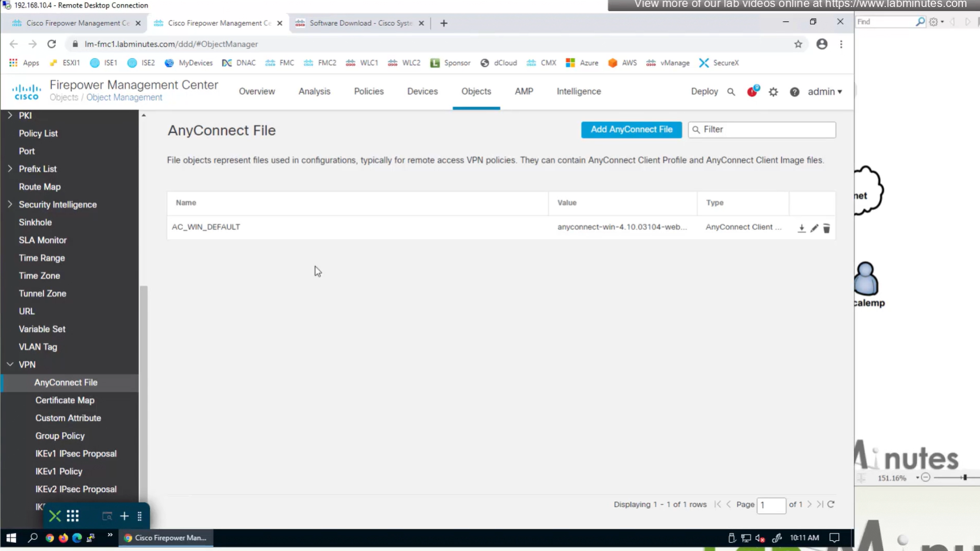Delete the AC_WIN_DEFAULT AnyConnect file
Image resolution: width=980 pixels, height=551 pixels.
(827, 228)
